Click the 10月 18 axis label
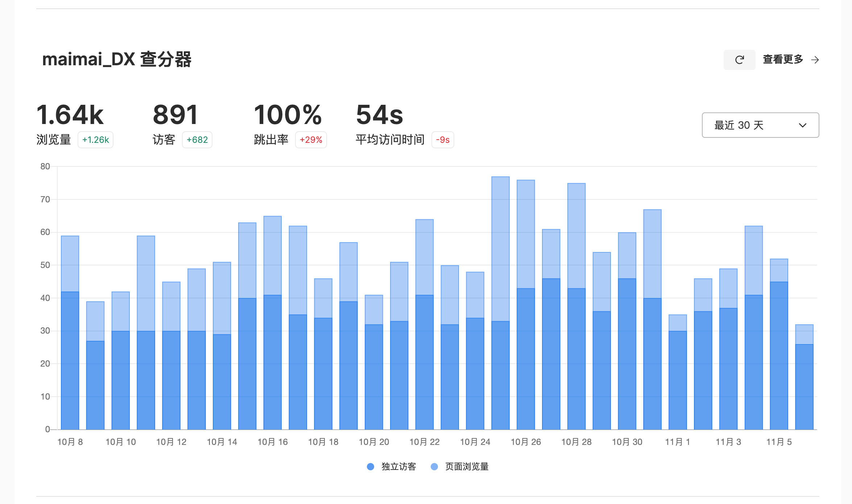852x504 pixels. (x=323, y=442)
